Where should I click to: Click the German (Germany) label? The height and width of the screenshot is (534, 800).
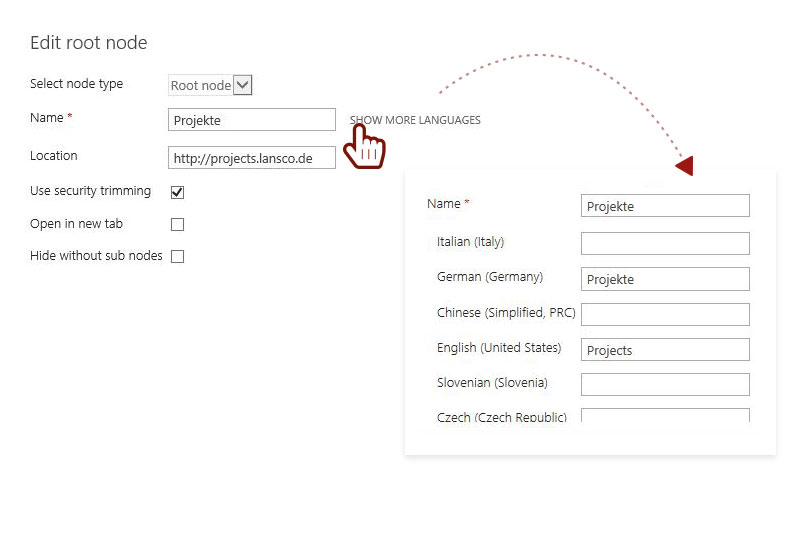coord(490,277)
